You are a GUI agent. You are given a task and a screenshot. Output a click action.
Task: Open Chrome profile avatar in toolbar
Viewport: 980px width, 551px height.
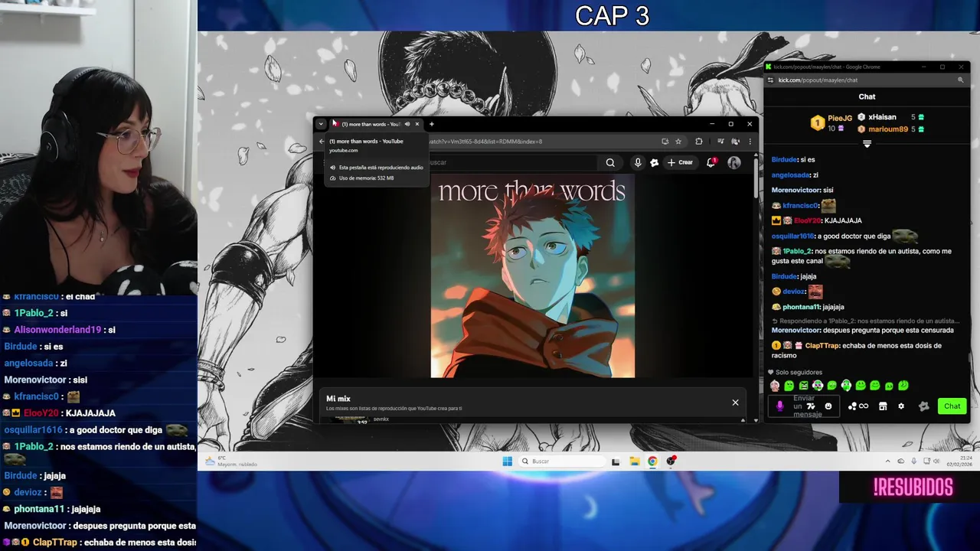(735, 142)
